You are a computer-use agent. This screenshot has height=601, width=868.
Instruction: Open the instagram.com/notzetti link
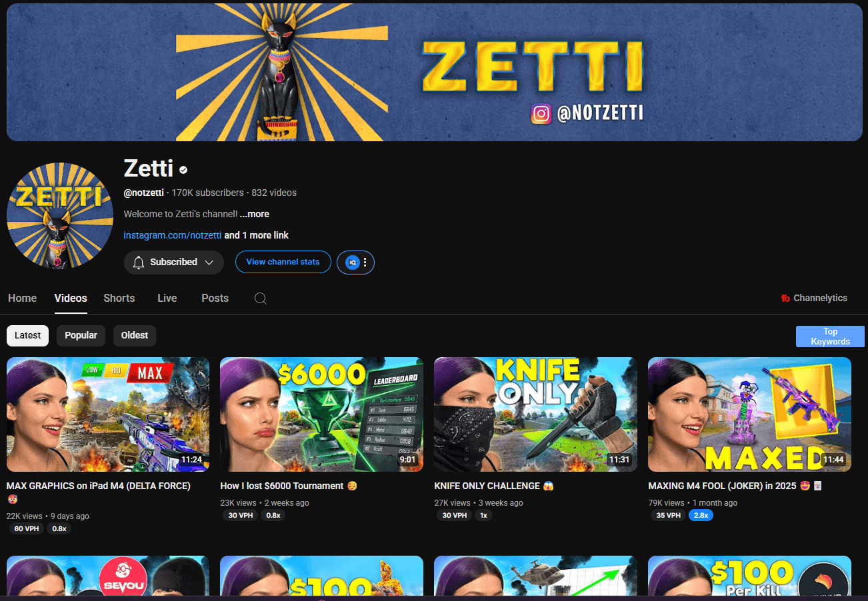coord(173,235)
